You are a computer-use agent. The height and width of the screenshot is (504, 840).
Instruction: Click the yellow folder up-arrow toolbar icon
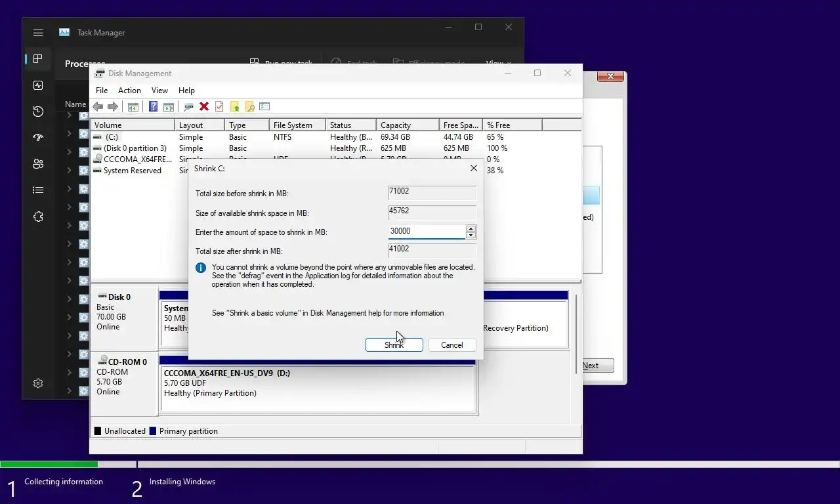click(234, 106)
